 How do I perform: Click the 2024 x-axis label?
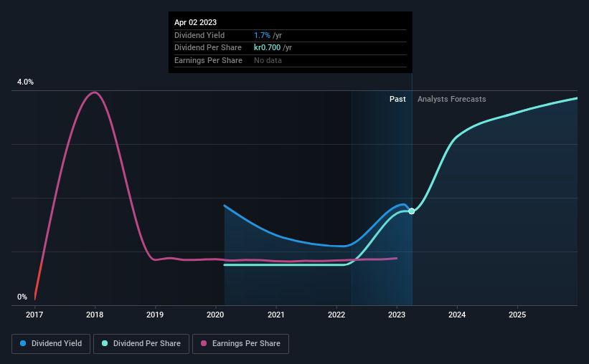[457, 315]
